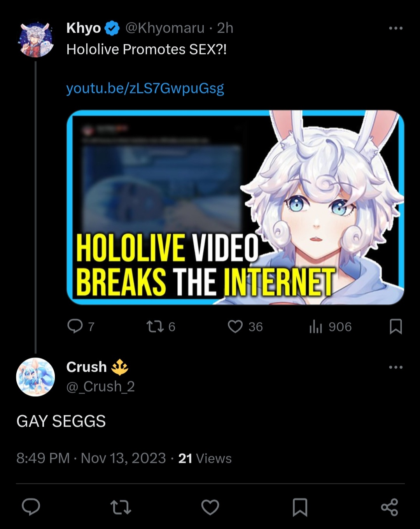Like Crush's reply with heart icon

pyautogui.click(x=210, y=507)
